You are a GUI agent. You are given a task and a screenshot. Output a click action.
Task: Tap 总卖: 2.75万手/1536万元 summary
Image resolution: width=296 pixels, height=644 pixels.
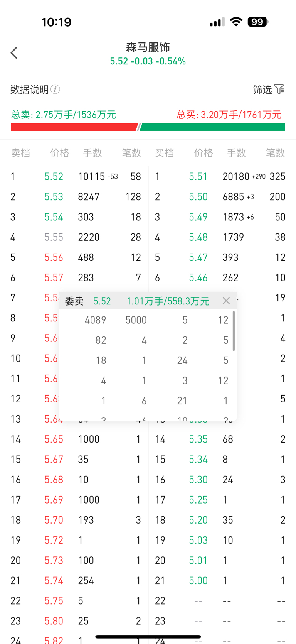[64, 115]
